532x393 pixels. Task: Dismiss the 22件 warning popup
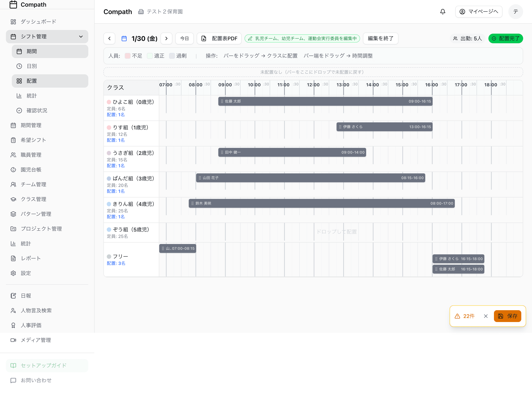pos(486,316)
